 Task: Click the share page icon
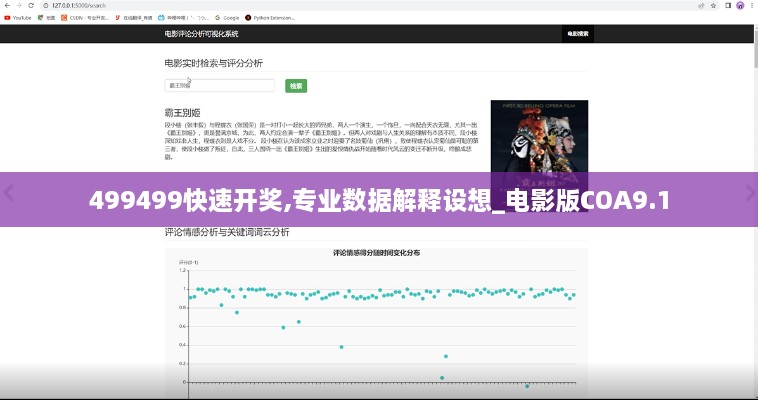(x=701, y=5)
